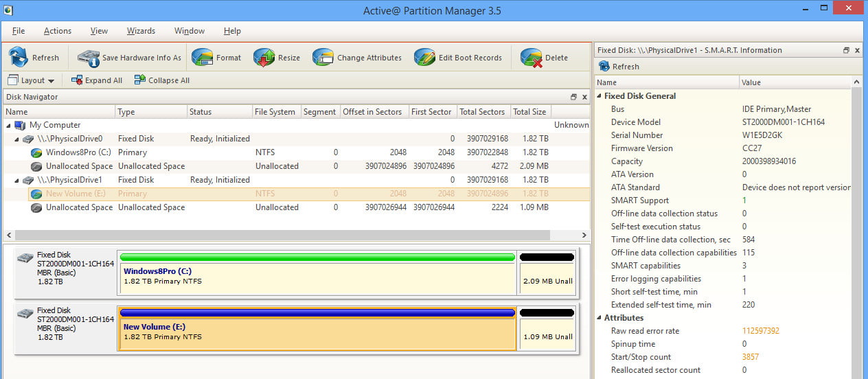The image size is (868, 379).
Task: Collapse the PhysicalDrive1 tree node
Action: (17, 180)
